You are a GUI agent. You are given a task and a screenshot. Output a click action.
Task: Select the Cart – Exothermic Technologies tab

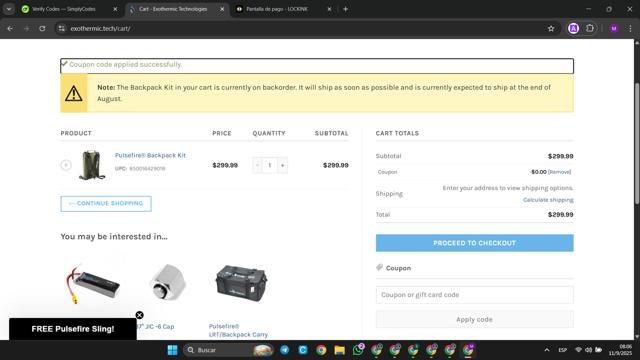pos(173,9)
